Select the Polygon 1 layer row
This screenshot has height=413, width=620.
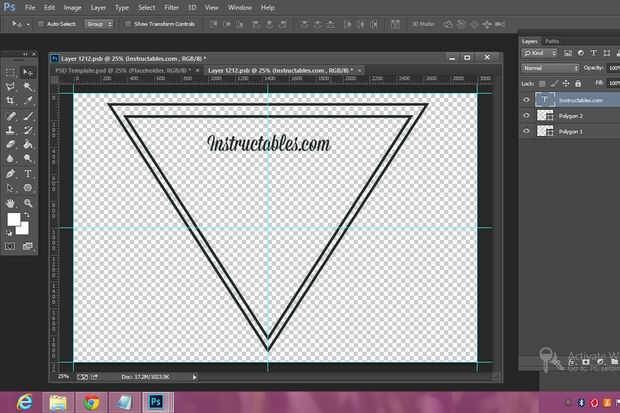pyautogui.click(x=570, y=131)
